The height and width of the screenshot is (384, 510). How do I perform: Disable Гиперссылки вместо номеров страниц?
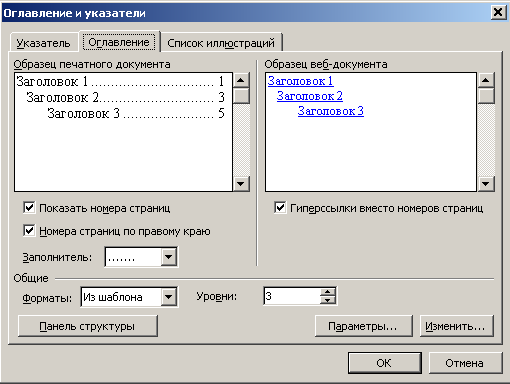280,208
